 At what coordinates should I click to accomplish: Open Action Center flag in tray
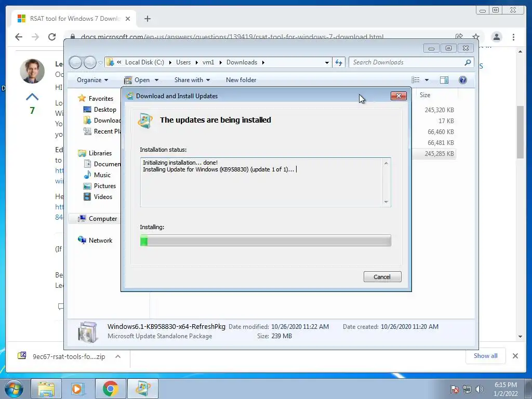click(455, 389)
